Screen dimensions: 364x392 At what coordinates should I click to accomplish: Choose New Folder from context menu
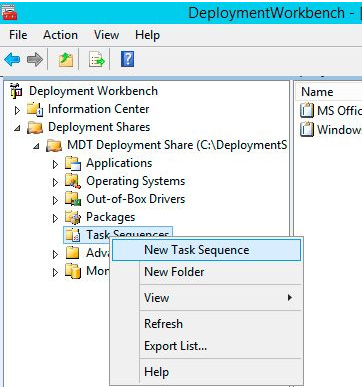pyautogui.click(x=206, y=272)
